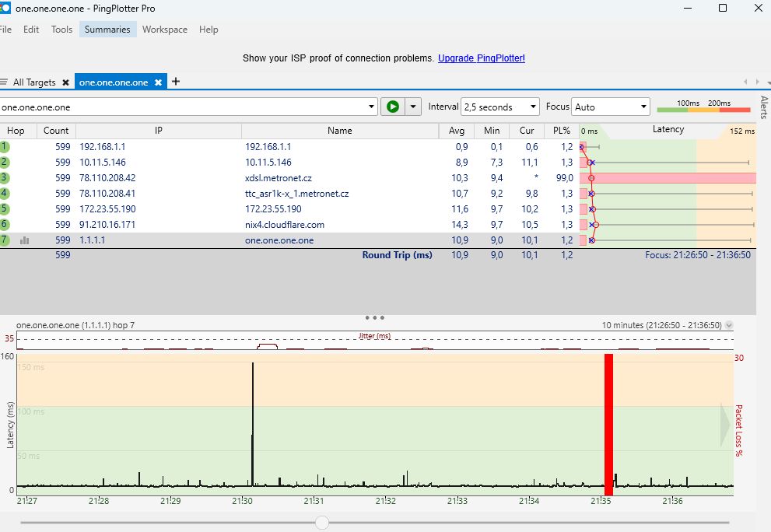Image resolution: width=771 pixels, height=532 pixels.
Task: Click the red packet loss bar in graph
Action: (x=608, y=424)
